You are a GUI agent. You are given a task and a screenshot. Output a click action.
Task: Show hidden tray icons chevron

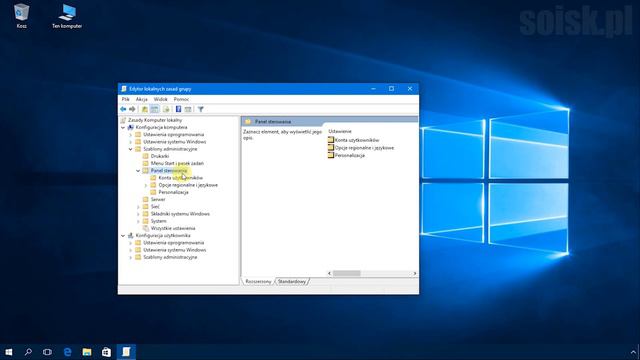pos(633,352)
